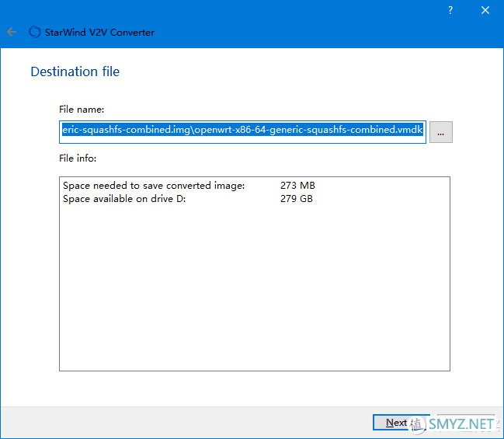Open the file browser with the ellipsis button

click(x=441, y=133)
